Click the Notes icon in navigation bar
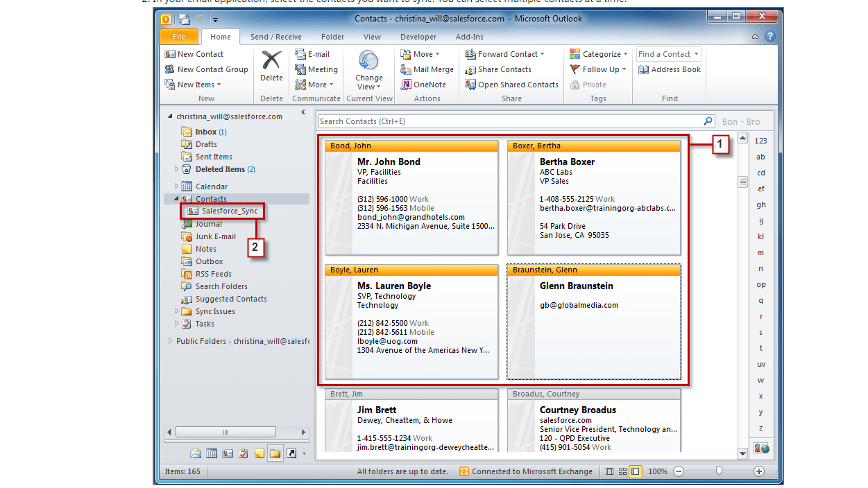Image resolution: width=868 pixels, height=488 pixels. click(x=259, y=453)
